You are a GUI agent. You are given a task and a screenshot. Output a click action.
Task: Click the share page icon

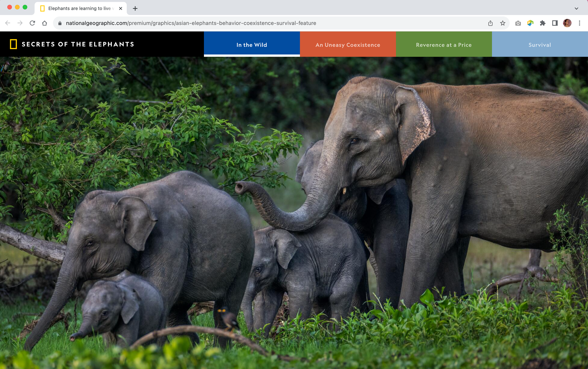pyautogui.click(x=490, y=23)
